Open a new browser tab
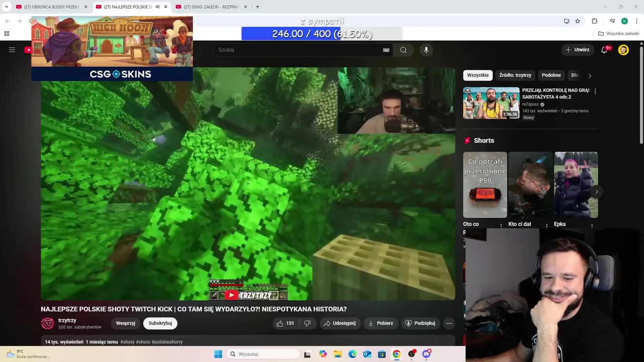 coord(258,7)
